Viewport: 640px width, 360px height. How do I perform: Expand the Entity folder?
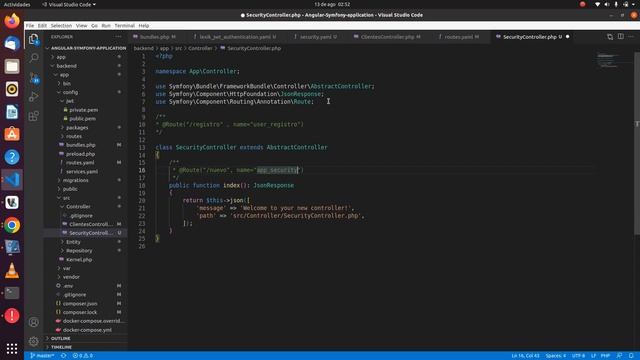pyautogui.click(x=73, y=242)
